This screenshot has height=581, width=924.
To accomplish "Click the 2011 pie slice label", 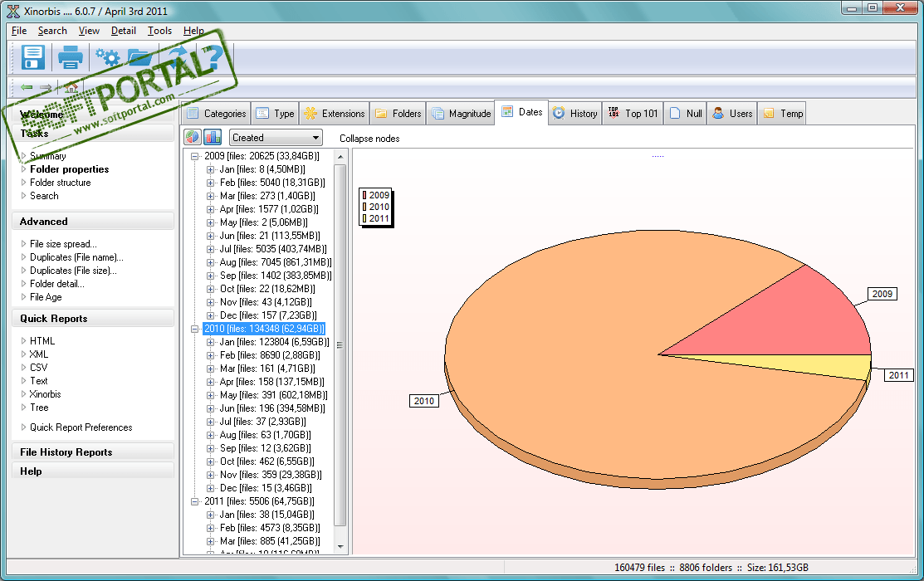I will coord(898,375).
